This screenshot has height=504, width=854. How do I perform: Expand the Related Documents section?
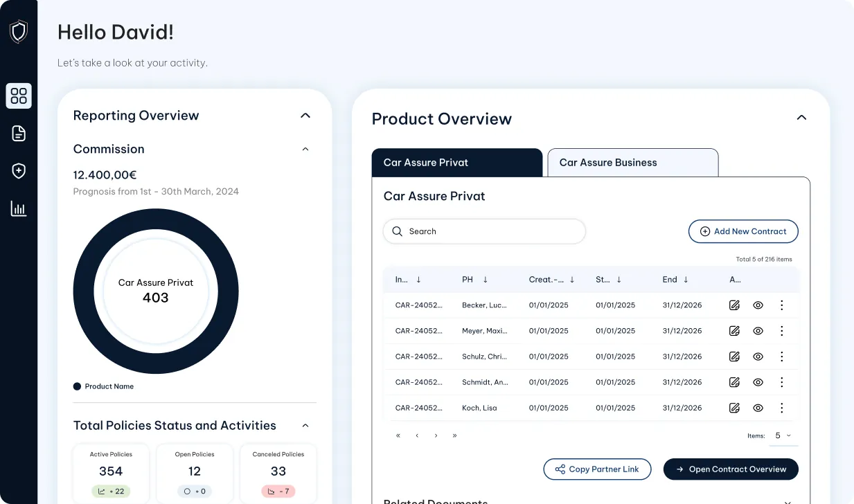(x=788, y=501)
